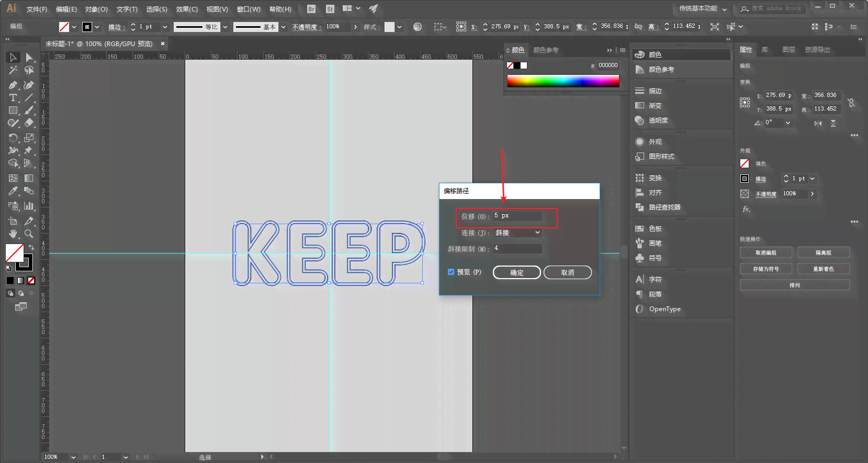Select the Column Graph tool
The image size is (868, 463).
29,206
